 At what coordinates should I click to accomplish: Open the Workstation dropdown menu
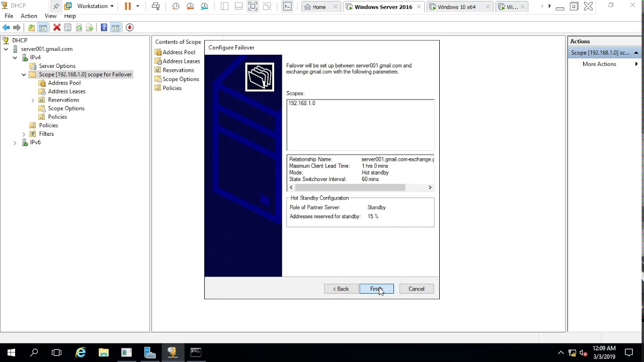coord(95,7)
